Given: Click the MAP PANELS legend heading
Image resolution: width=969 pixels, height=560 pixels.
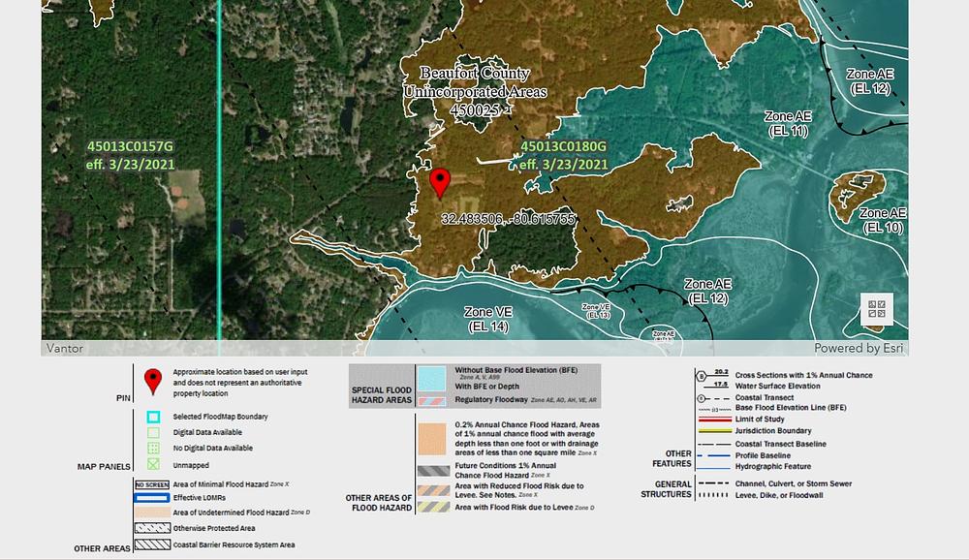Looking at the screenshot, I should point(104,467).
